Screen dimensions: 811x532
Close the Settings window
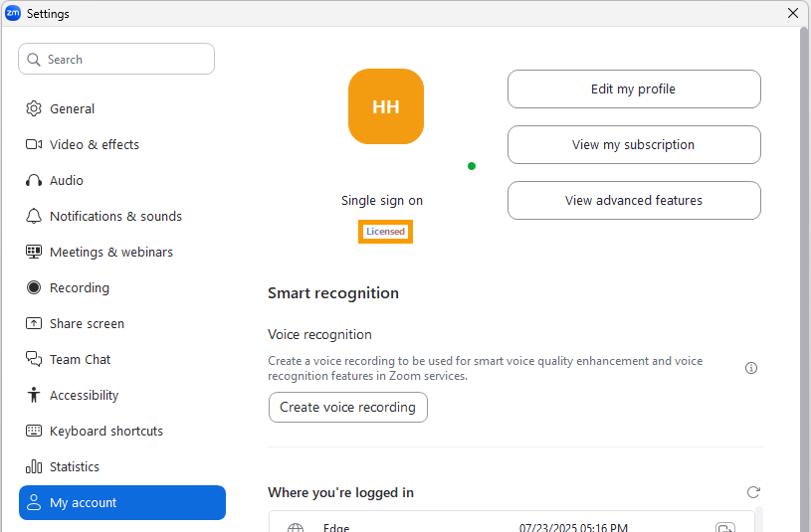pyautogui.click(x=793, y=13)
